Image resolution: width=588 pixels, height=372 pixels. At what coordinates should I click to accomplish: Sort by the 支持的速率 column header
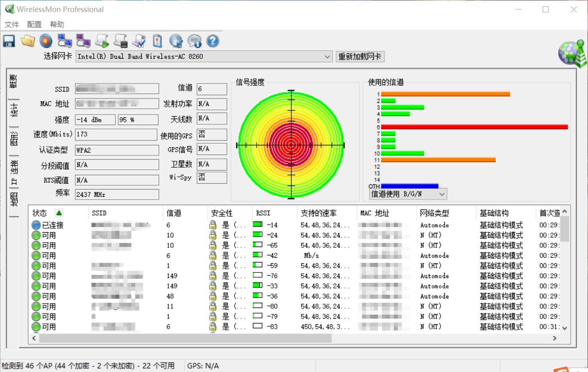(327, 213)
